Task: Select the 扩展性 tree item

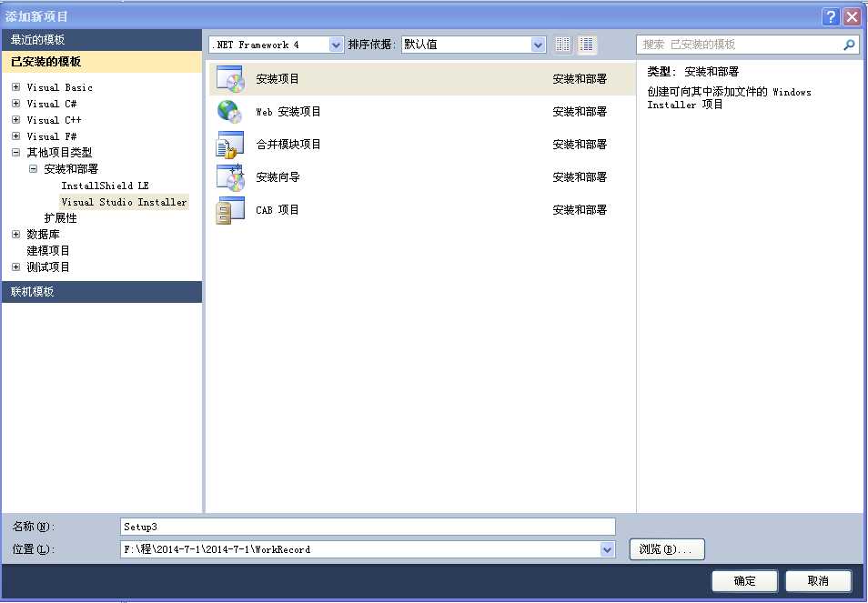Action: [60, 218]
